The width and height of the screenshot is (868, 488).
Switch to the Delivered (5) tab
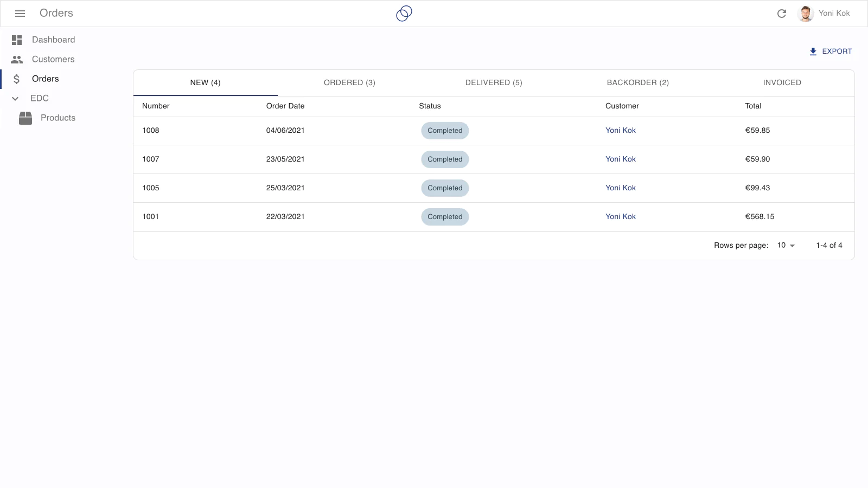point(494,83)
